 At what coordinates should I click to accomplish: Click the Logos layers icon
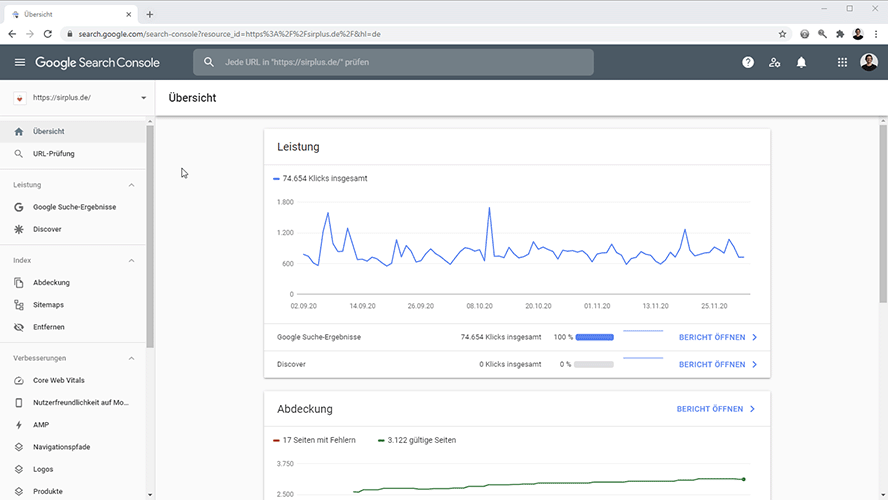(x=19, y=469)
